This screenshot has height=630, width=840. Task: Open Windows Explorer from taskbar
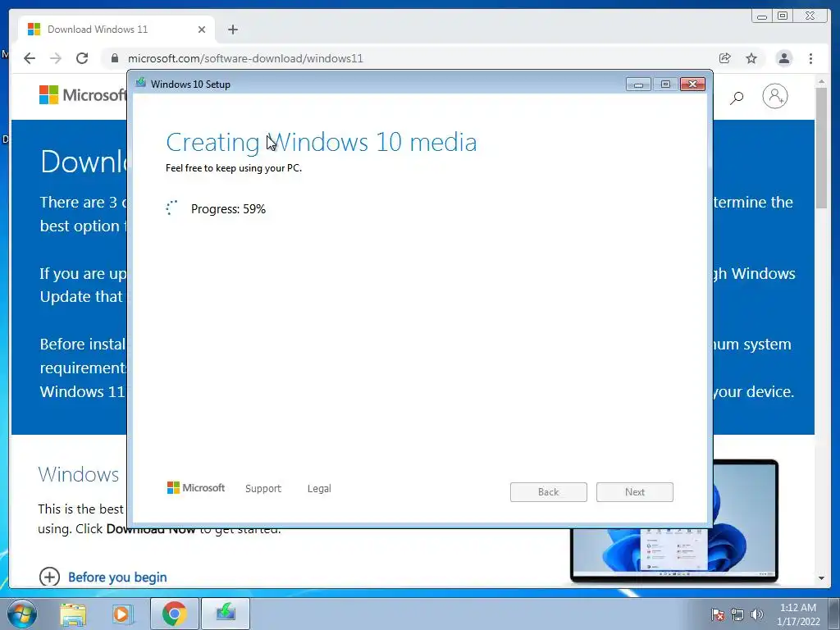pyautogui.click(x=73, y=614)
